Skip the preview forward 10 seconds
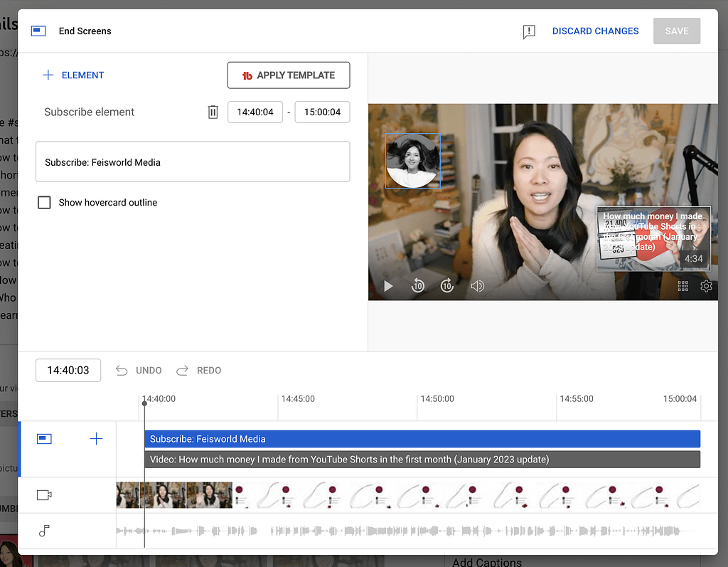 [447, 285]
